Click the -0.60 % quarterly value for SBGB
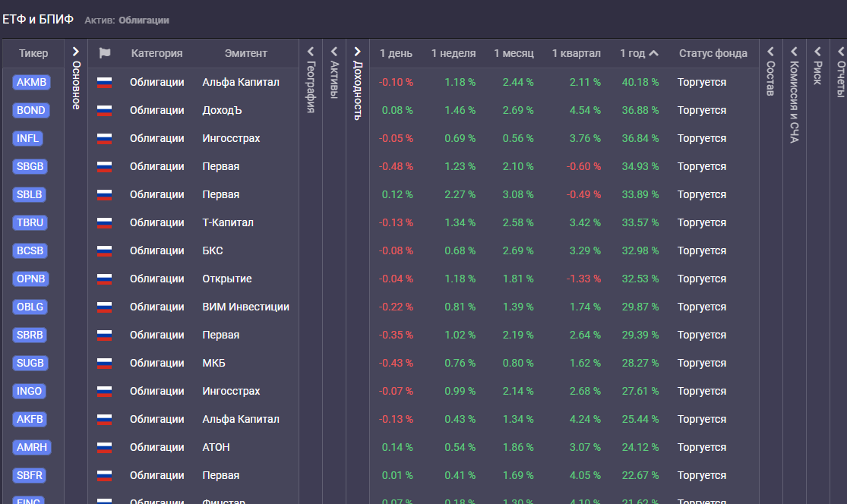 (x=583, y=166)
